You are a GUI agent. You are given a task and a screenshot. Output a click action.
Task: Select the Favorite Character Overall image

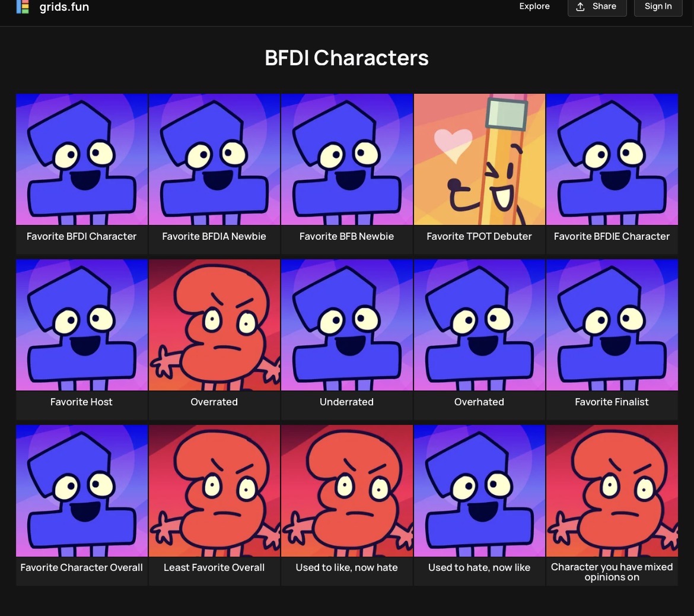(x=82, y=491)
